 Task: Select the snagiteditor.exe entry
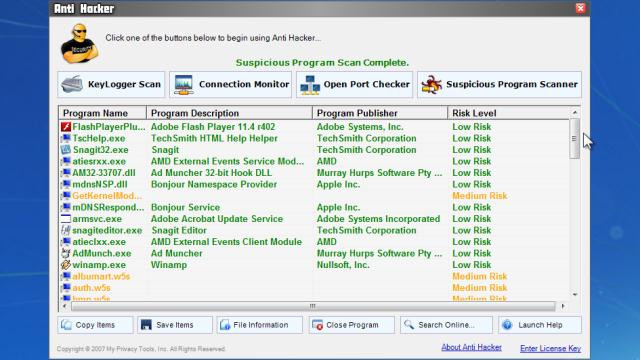(107, 230)
